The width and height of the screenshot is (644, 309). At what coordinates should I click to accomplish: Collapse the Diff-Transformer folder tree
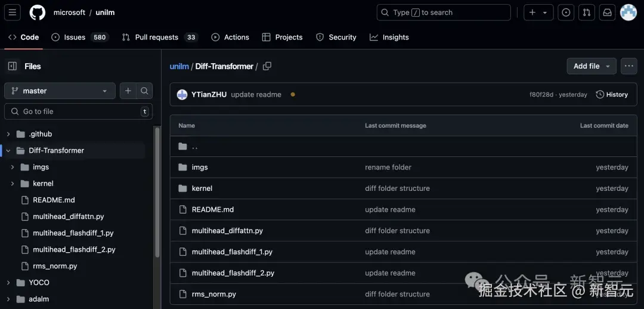click(x=8, y=151)
